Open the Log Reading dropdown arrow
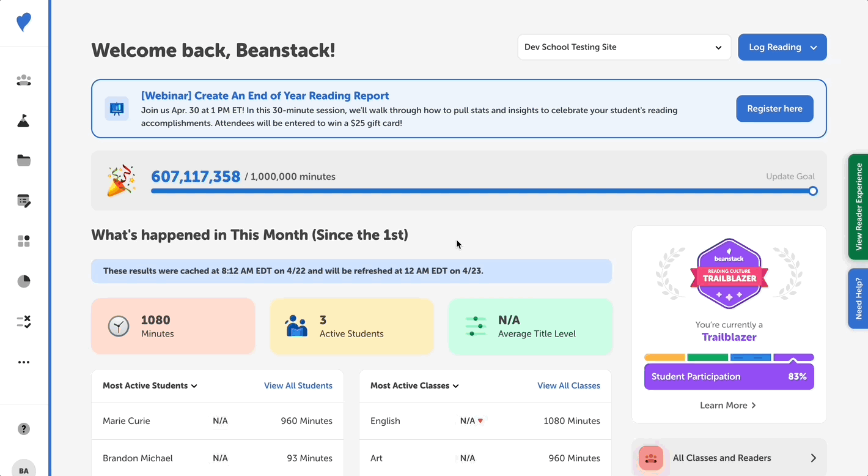 point(813,47)
